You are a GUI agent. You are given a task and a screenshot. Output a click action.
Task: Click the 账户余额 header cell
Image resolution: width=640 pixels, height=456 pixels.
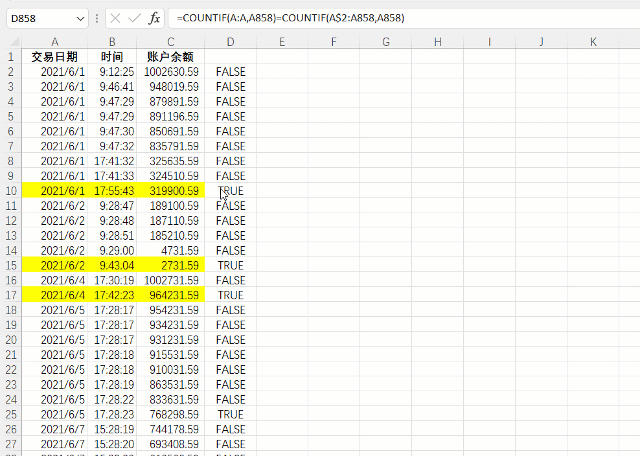point(171,57)
